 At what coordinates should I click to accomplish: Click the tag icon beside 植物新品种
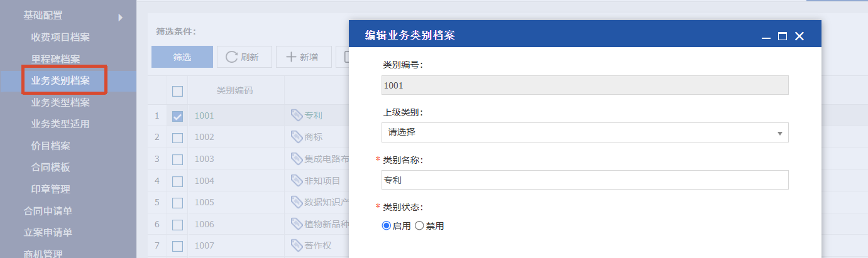click(297, 223)
